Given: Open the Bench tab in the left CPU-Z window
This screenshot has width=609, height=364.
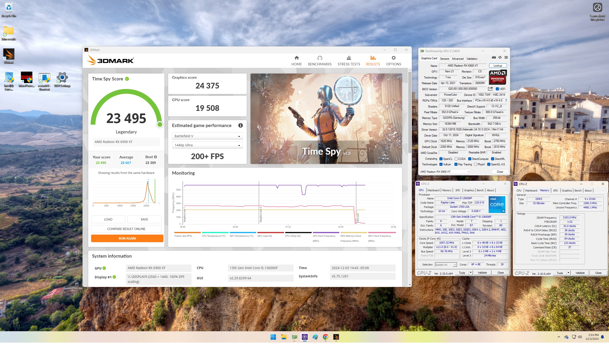Looking at the screenshot, I should tap(480, 190).
